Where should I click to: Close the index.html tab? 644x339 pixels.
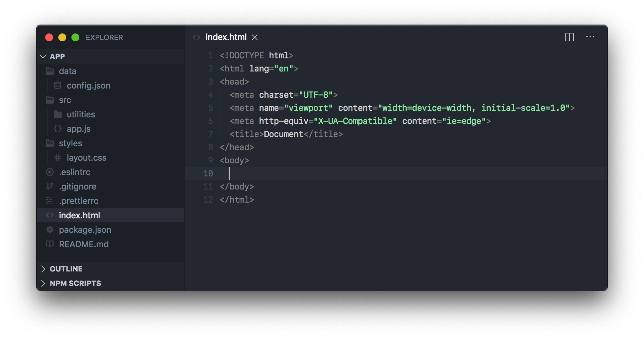pyautogui.click(x=255, y=37)
